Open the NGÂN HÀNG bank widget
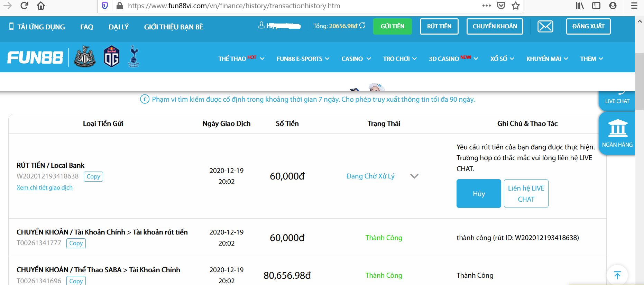This screenshot has height=285, width=644. click(x=617, y=134)
